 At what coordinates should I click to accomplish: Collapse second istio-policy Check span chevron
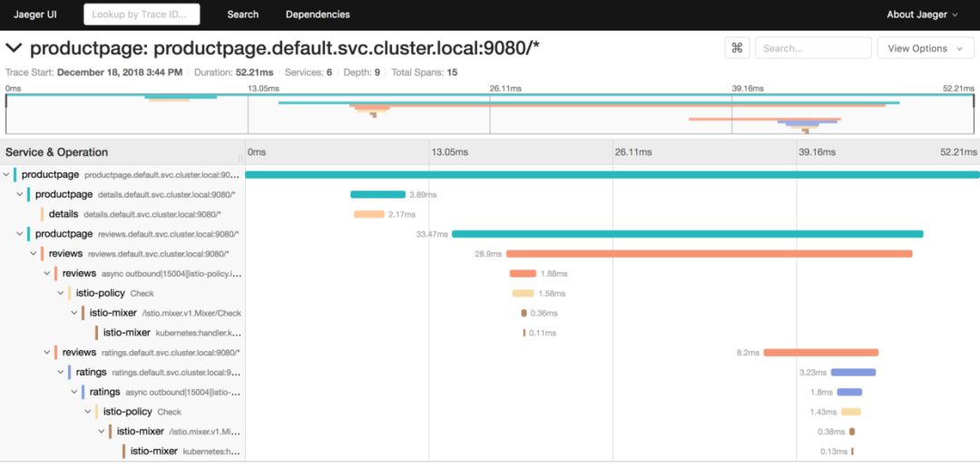[x=88, y=412]
